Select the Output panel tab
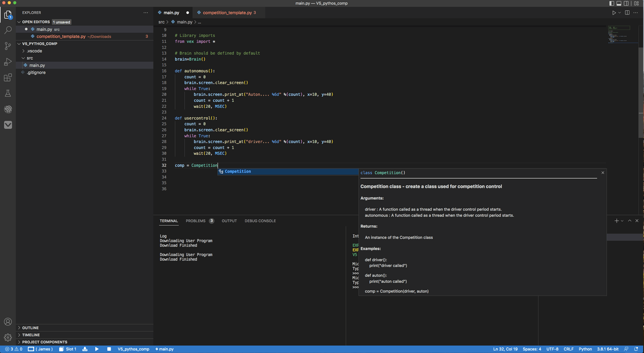 point(229,221)
